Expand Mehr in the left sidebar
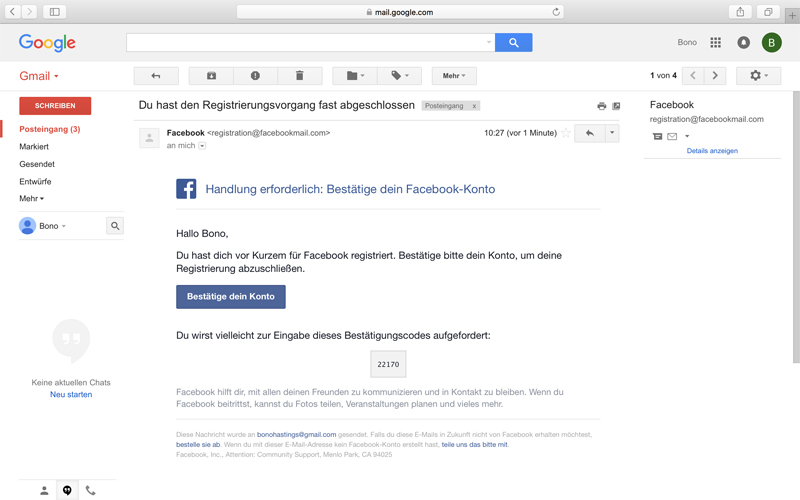This screenshot has width=800, height=500. pyautogui.click(x=32, y=198)
